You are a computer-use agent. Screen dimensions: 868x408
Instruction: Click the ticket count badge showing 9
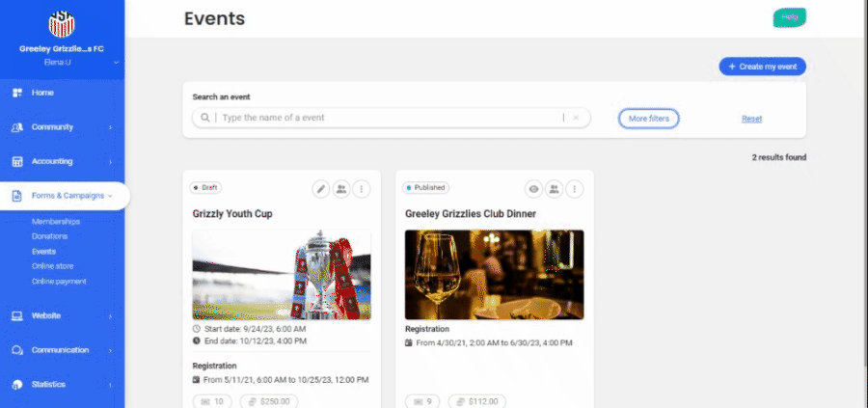422,401
